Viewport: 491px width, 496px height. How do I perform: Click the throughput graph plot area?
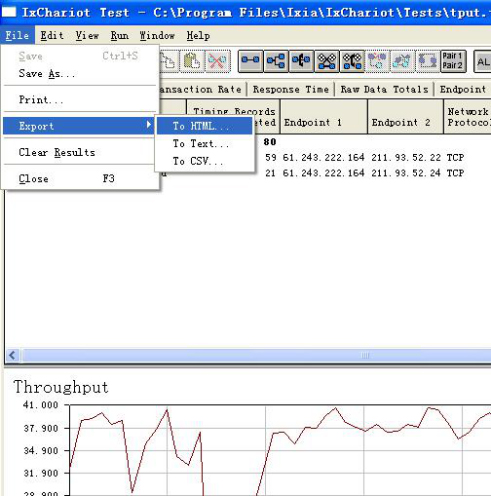[x=280, y=450]
